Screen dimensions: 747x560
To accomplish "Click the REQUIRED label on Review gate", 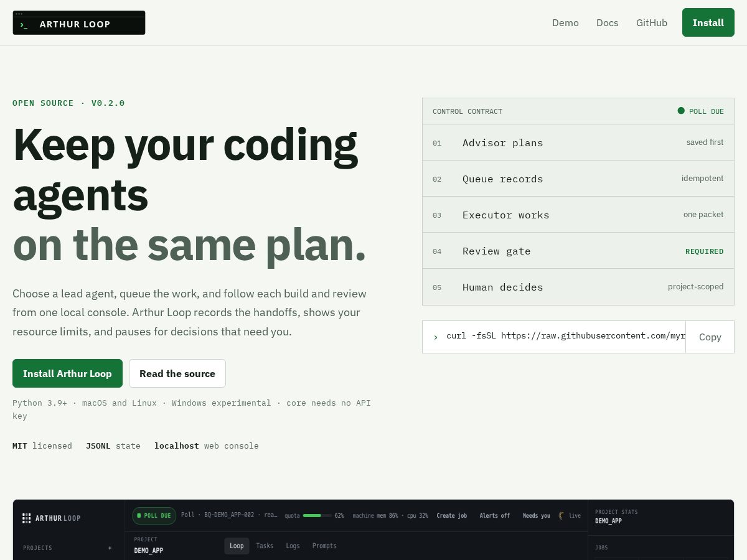I will click(x=705, y=251).
